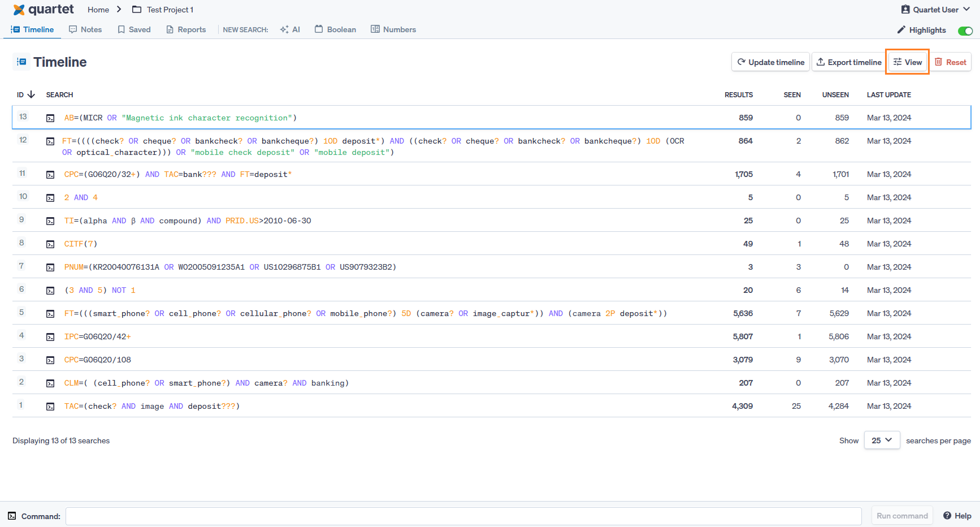Sort by the ID column arrow
This screenshot has width=980, height=527.
(x=32, y=94)
